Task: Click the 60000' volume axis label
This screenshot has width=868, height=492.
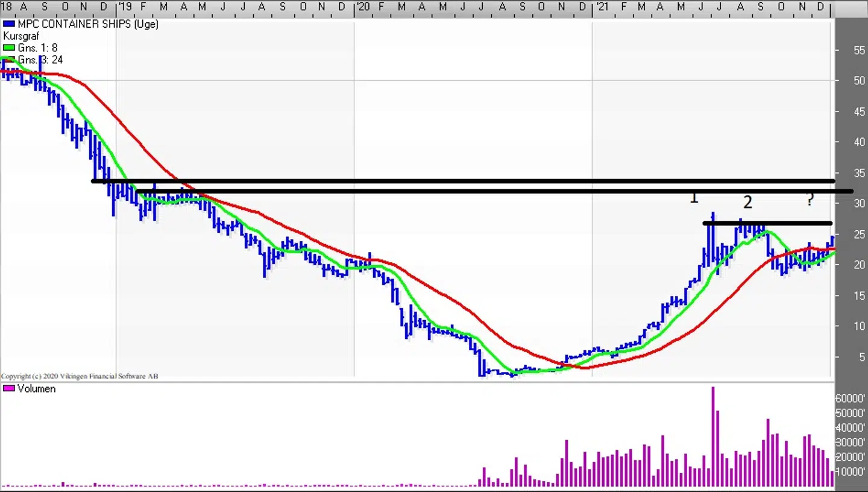Action: [x=850, y=399]
